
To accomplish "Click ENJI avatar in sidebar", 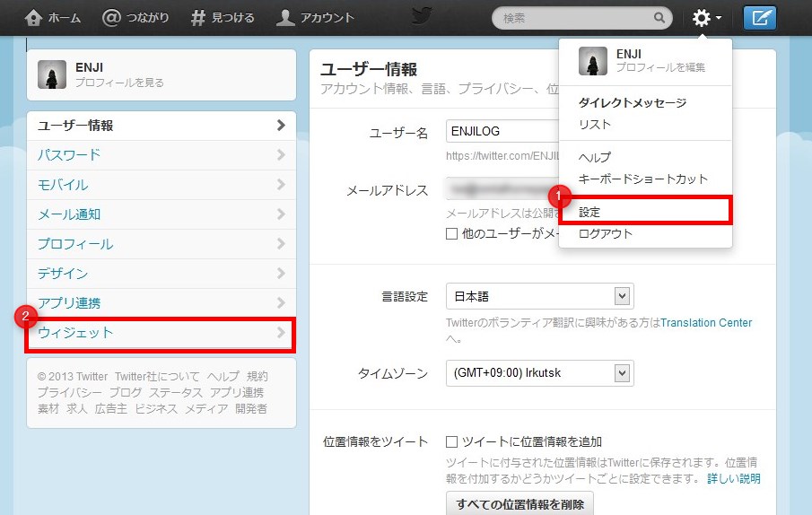I will pos(52,74).
